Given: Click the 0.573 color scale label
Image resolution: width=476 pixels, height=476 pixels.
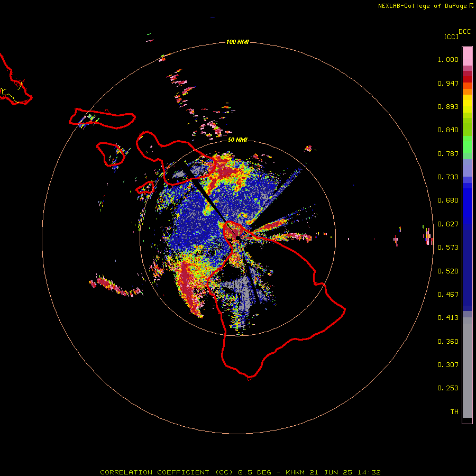Looking at the screenshot, I should click(448, 248).
